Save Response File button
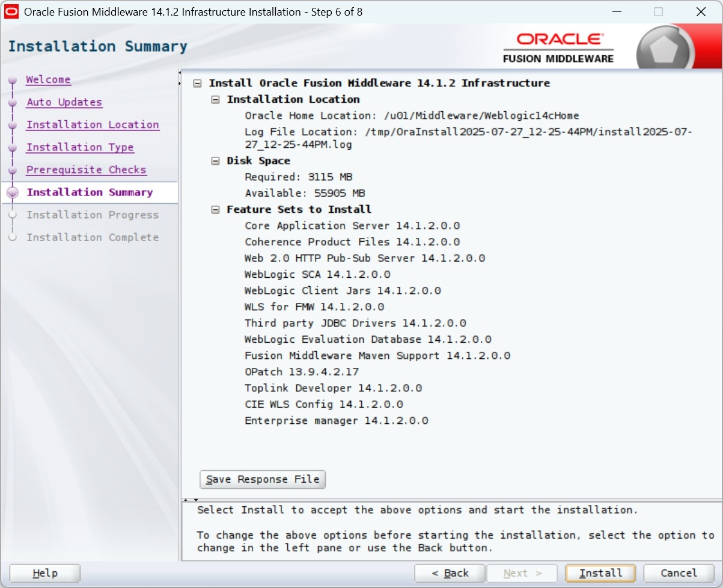 263,479
